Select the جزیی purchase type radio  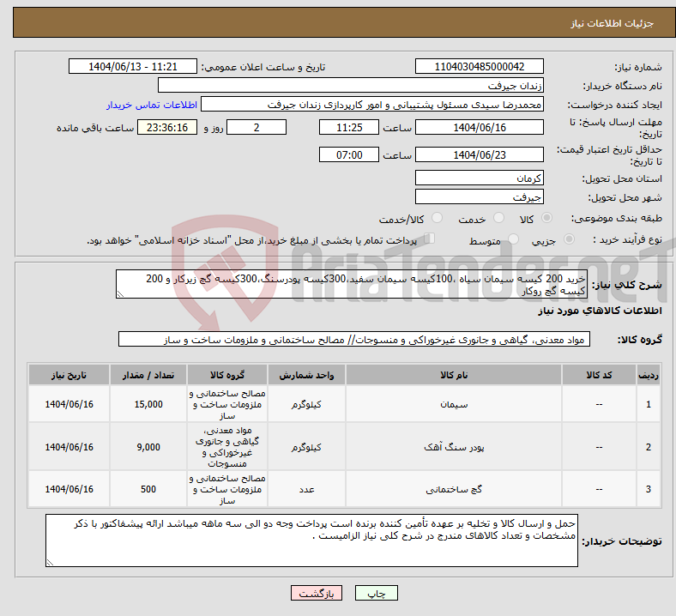point(569,239)
